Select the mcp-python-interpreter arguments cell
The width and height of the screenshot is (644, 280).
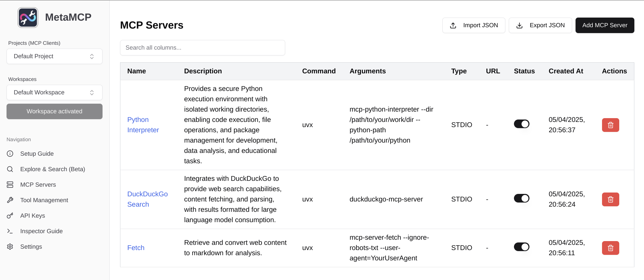click(x=391, y=125)
